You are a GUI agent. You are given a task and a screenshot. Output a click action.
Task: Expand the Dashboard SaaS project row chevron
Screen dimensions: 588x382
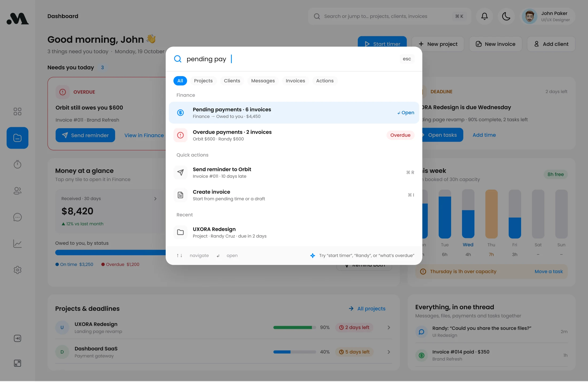[x=389, y=352]
